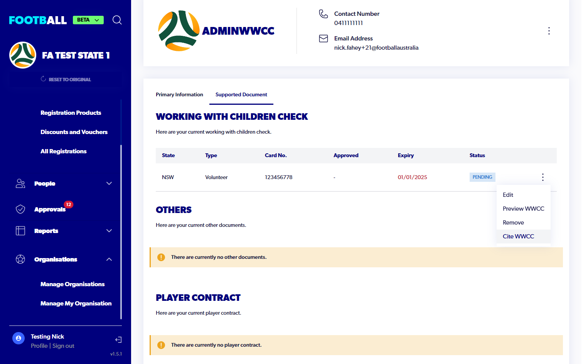Click the NSW row three-dot menu
The width and height of the screenshot is (588, 364).
click(x=543, y=177)
